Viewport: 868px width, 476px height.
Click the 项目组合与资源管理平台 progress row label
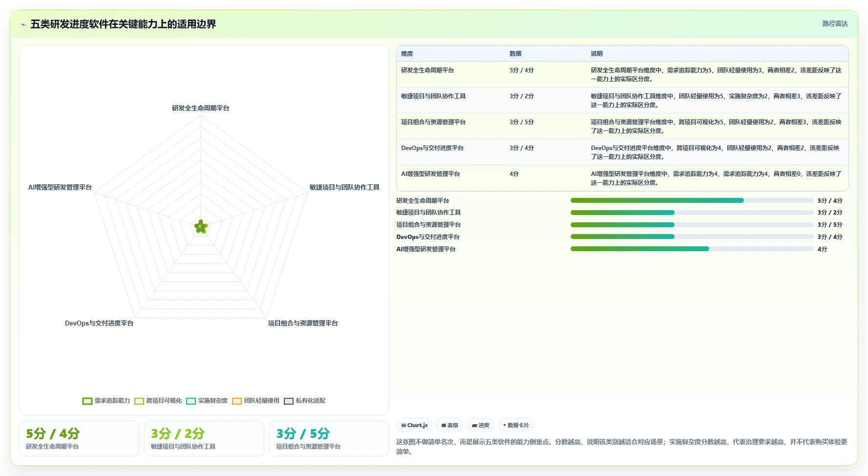coord(428,225)
